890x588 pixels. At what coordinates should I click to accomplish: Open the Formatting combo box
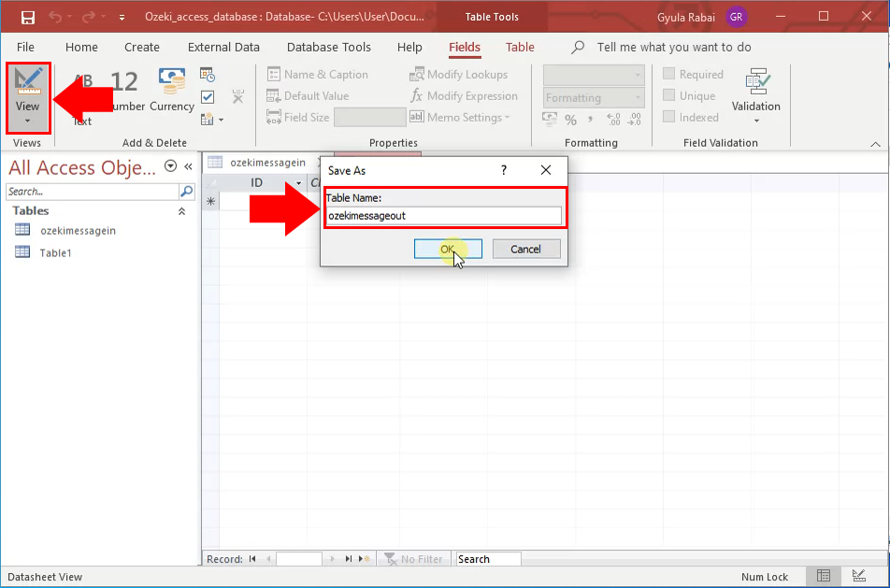coord(593,96)
